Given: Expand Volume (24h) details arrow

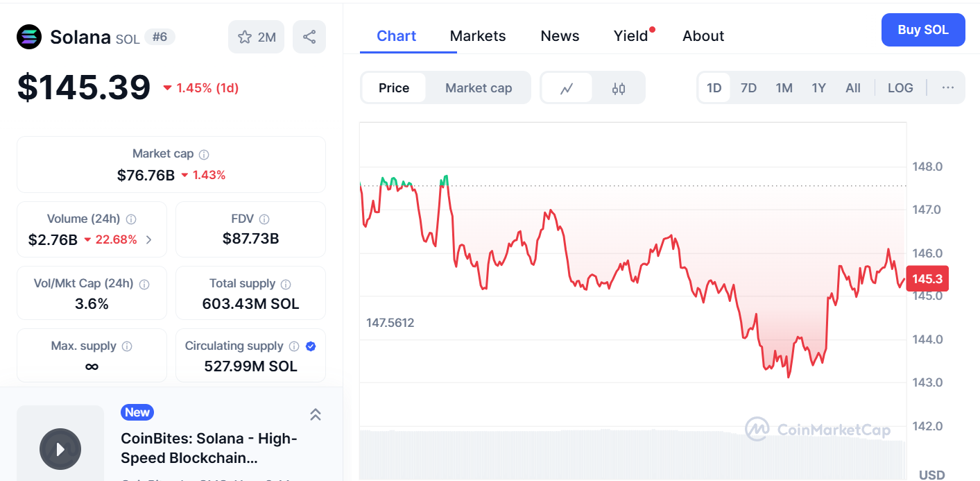Looking at the screenshot, I should 149,240.
